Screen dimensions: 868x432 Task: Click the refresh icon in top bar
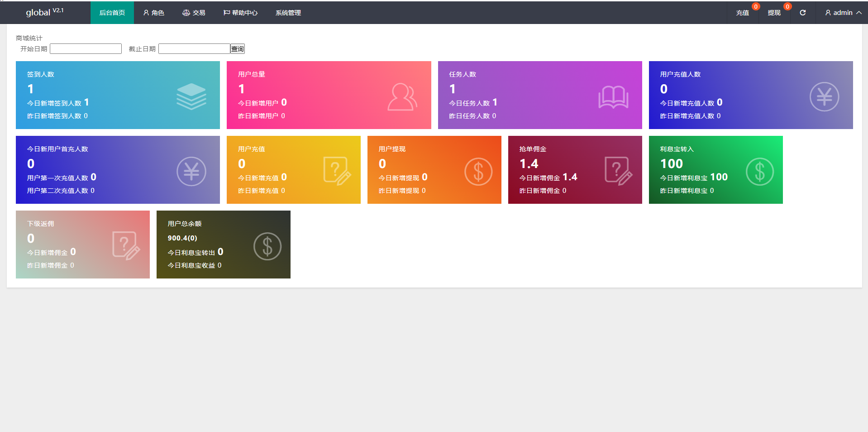coord(802,13)
